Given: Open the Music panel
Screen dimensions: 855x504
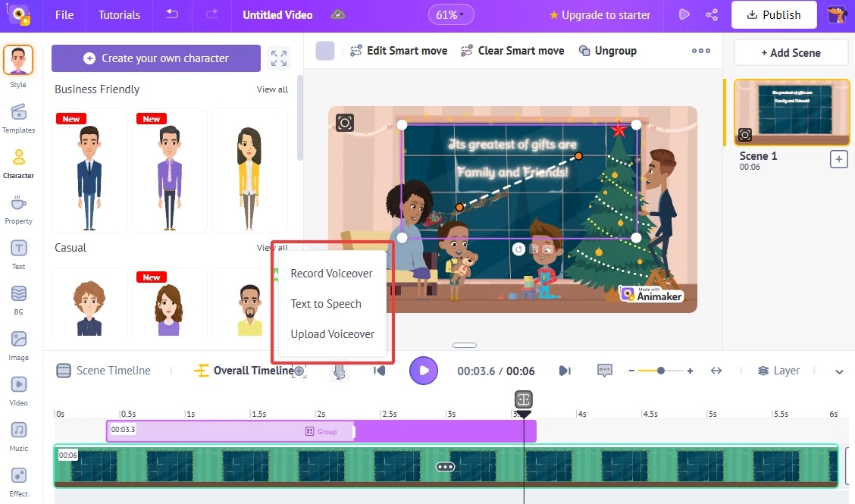Looking at the screenshot, I should click(19, 434).
